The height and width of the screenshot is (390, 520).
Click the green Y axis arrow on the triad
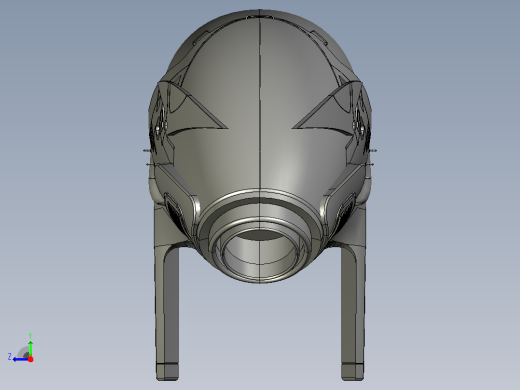[x=30, y=348]
